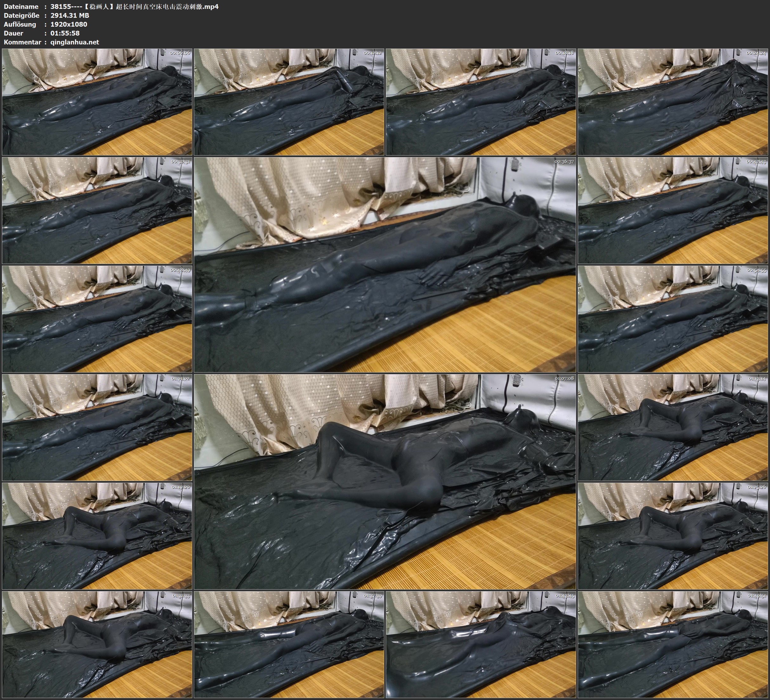770x700 pixels.
Task: Click the last frame at 01:49:51
Action: tap(673, 644)
